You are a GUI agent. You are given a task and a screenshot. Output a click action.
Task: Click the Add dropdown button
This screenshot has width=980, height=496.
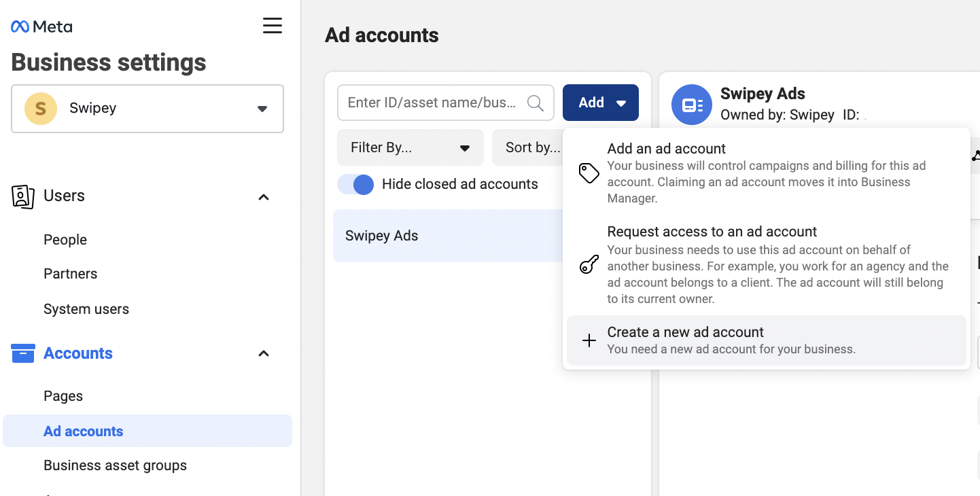(601, 103)
